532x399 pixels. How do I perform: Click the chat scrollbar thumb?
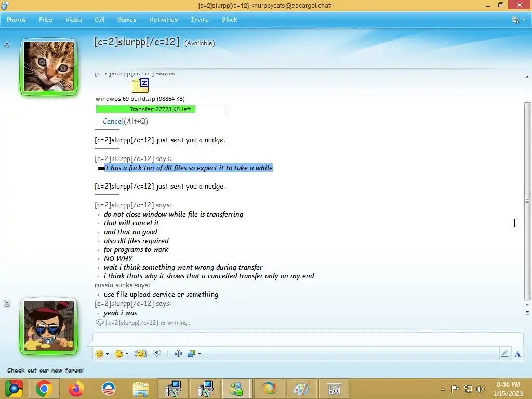(x=527, y=201)
